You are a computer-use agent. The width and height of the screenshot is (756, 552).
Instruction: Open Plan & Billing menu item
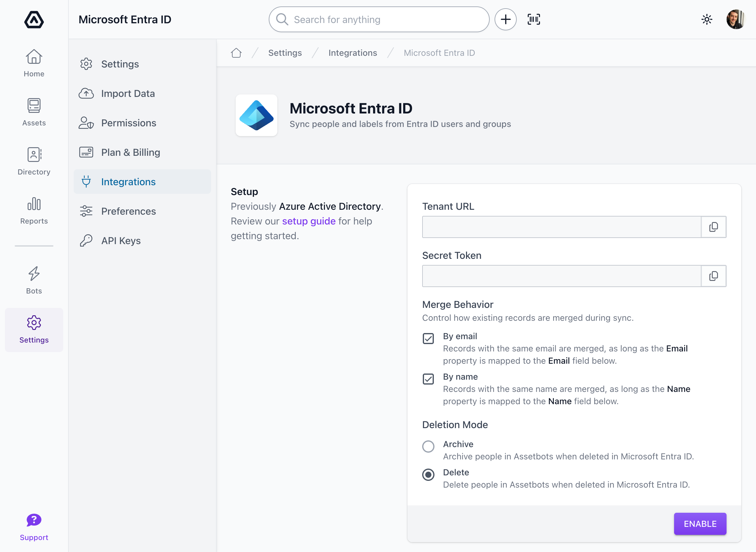pos(142,152)
